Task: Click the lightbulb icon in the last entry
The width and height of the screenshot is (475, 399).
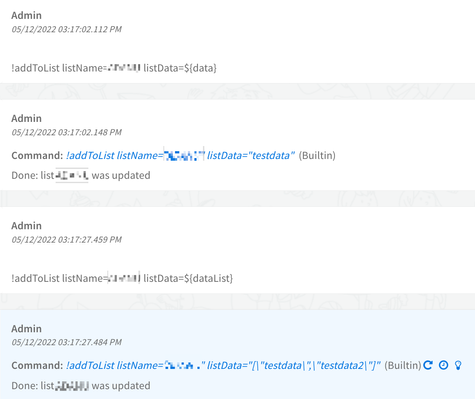Action: pyautogui.click(x=458, y=365)
